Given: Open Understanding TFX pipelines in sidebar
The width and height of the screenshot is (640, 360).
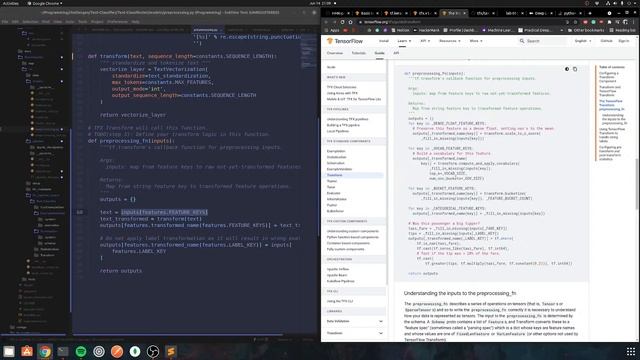Looking at the screenshot, I should point(347,119).
